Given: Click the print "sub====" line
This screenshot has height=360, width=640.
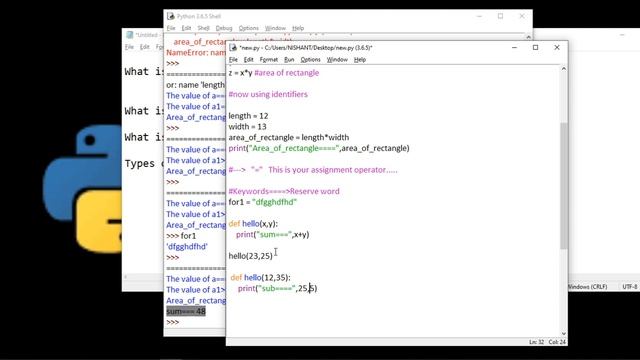Looking at the screenshot, I should [x=278, y=289].
